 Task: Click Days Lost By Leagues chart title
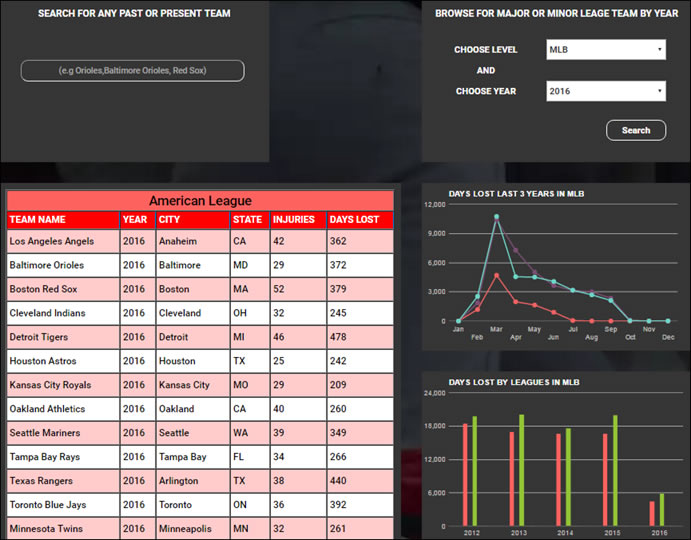tap(514, 382)
